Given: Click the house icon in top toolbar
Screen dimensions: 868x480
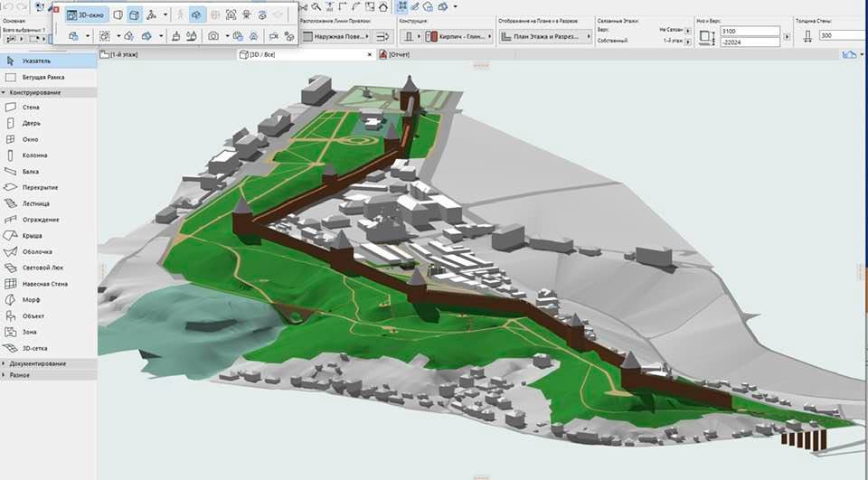Looking at the screenshot, I should point(382,6).
